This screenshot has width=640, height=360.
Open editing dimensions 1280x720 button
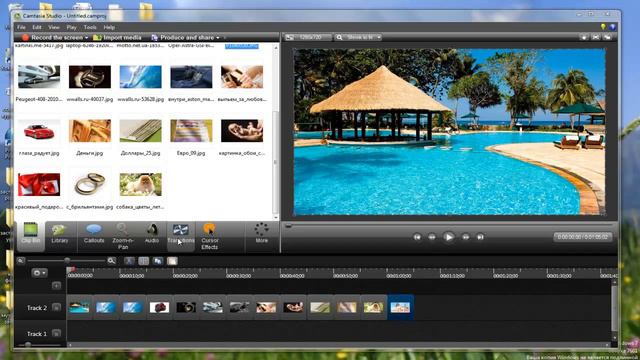(x=309, y=37)
